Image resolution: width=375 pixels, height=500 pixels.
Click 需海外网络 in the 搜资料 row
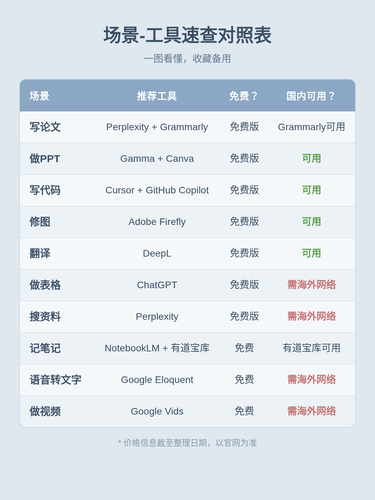click(311, 316)
